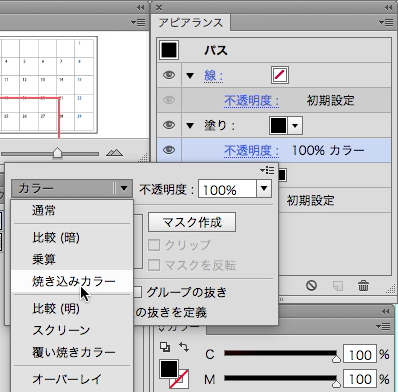Click the default fill and stroke icon
398x392 pixels.
165,347
